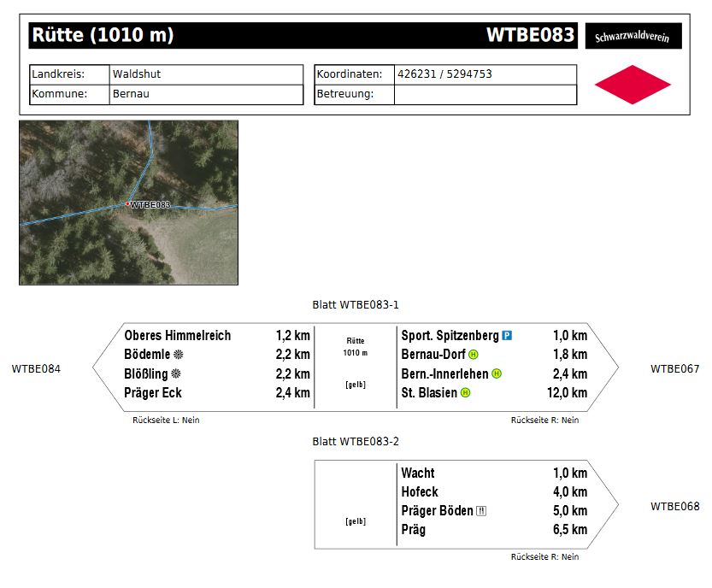Click the viewpoint icon next to Blößling

[x=176, y=373]
